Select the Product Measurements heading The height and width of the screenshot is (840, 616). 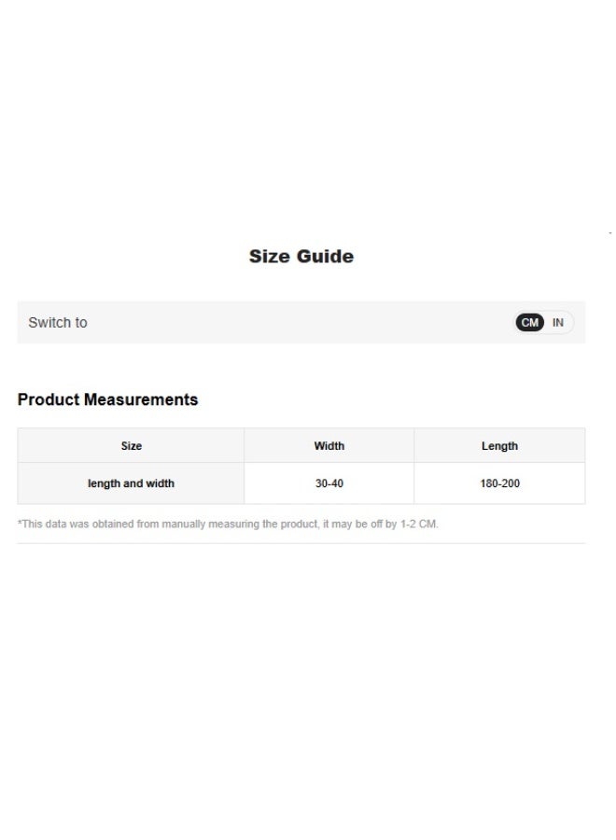tap(107, 399)
